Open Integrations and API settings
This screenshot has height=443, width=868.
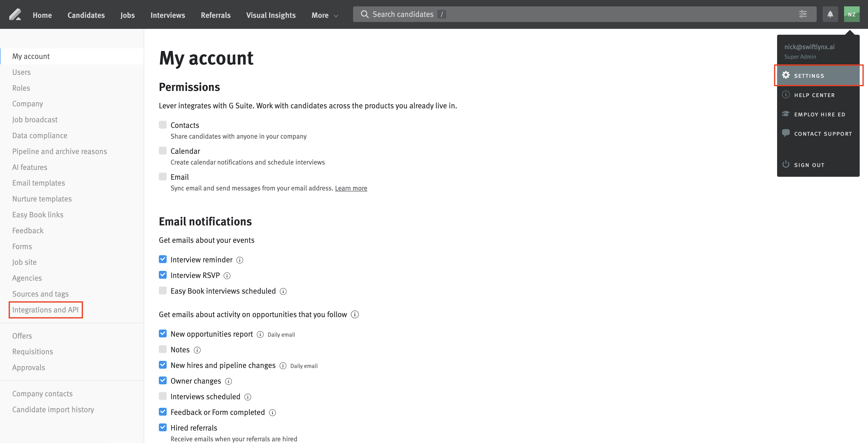coord(45,310)
